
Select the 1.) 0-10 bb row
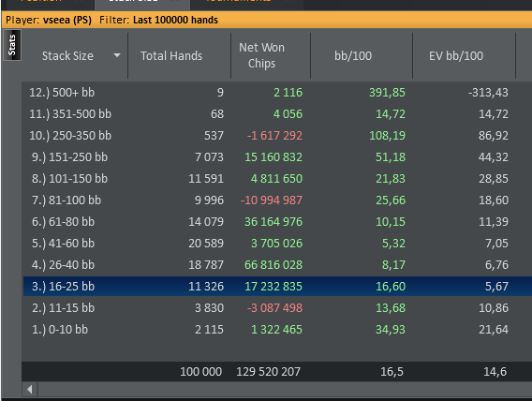277,330
